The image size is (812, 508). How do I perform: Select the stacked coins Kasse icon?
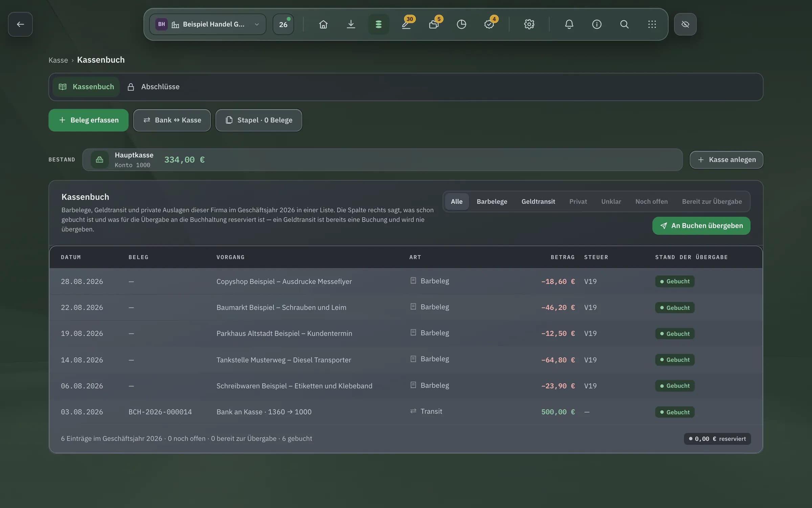point(379,24)
